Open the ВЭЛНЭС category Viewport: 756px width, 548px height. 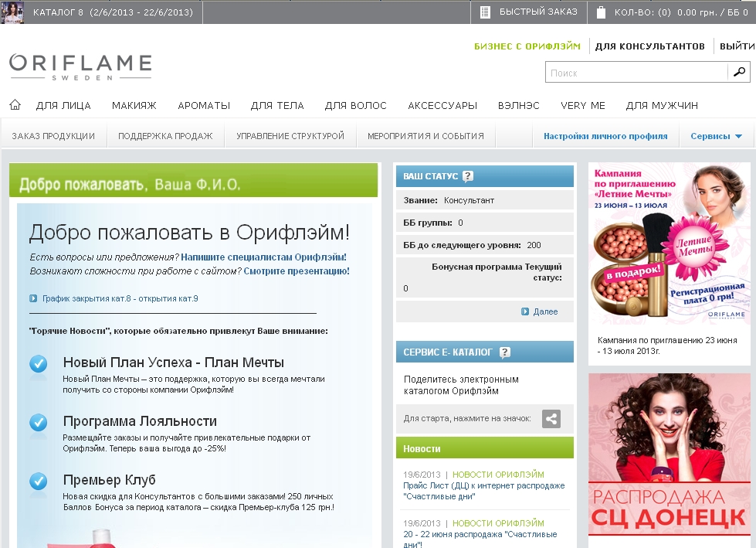(x=519, y=106)
